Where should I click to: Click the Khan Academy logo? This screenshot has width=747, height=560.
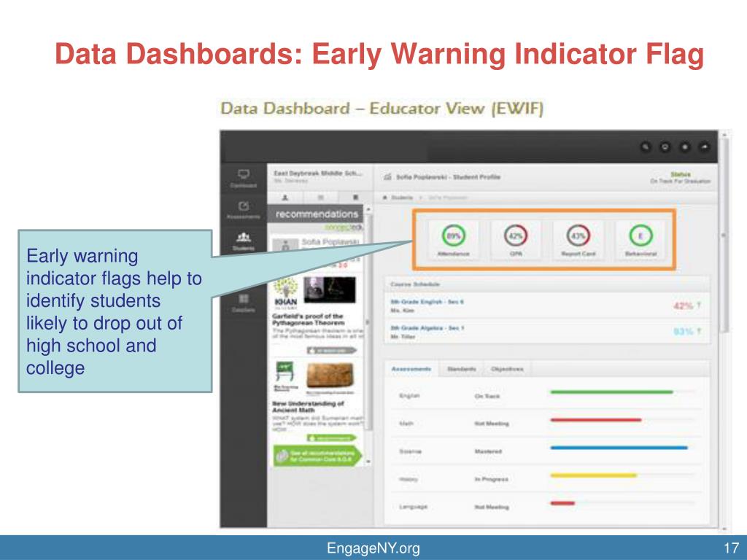(286, 292)
